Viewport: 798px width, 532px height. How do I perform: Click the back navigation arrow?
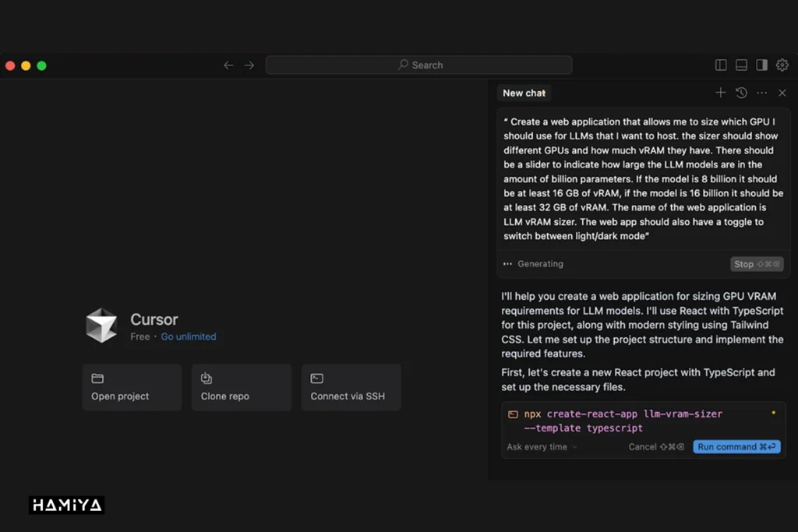tap(228, 65)
